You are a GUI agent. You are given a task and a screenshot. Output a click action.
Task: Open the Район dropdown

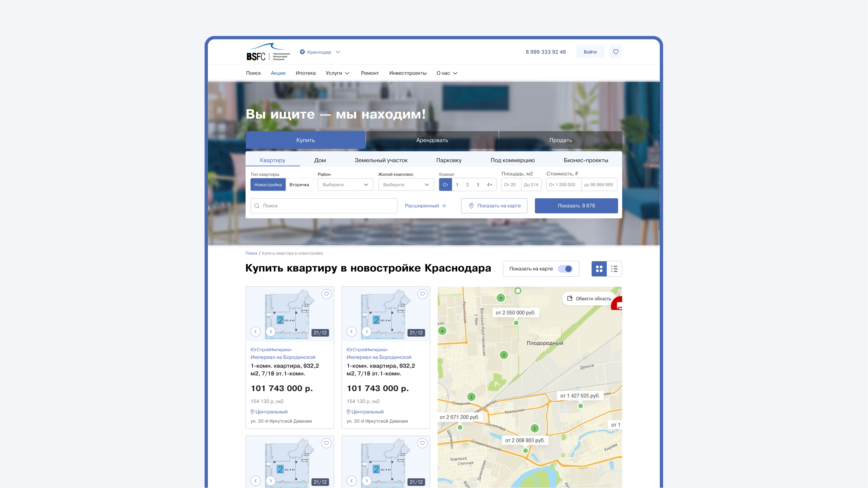coord(345,185)
